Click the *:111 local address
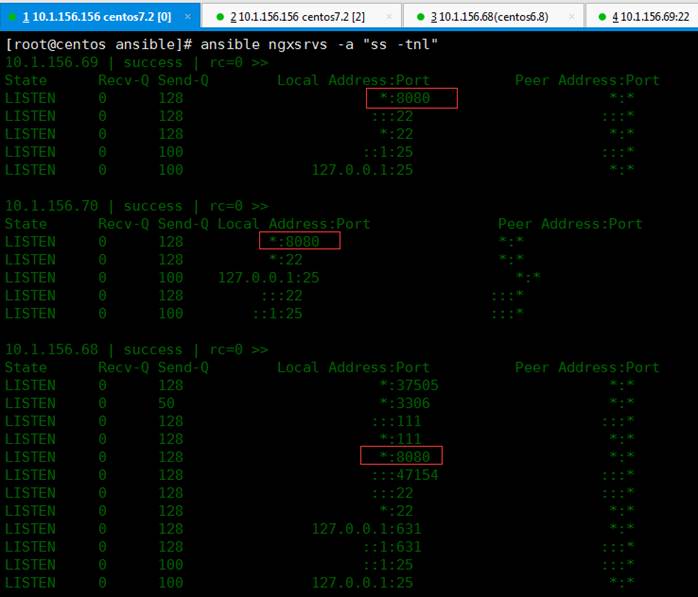The height and width of the screenshot is (597, 698). [x=401, y=439]
